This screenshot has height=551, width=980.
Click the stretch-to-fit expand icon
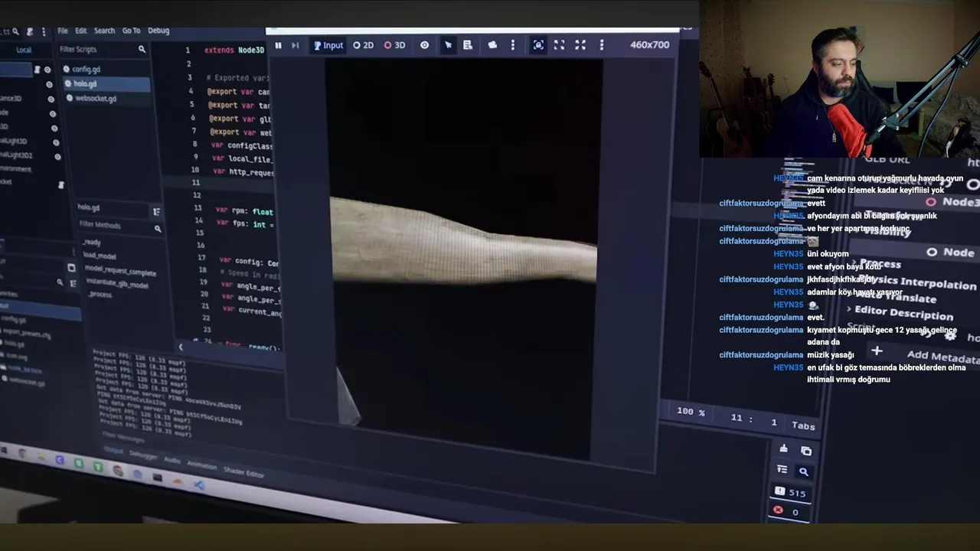pos(580,45)
